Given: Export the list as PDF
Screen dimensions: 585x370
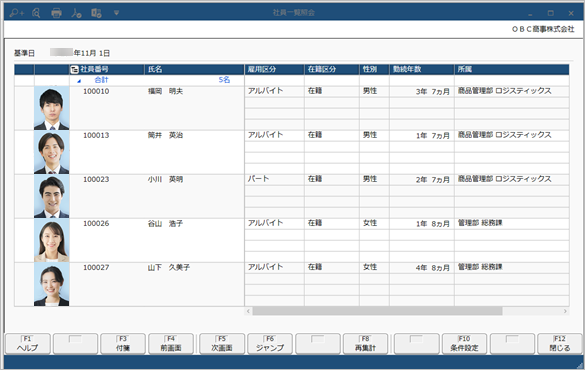Looking at the screenshot, I should (x=76, y=13).
